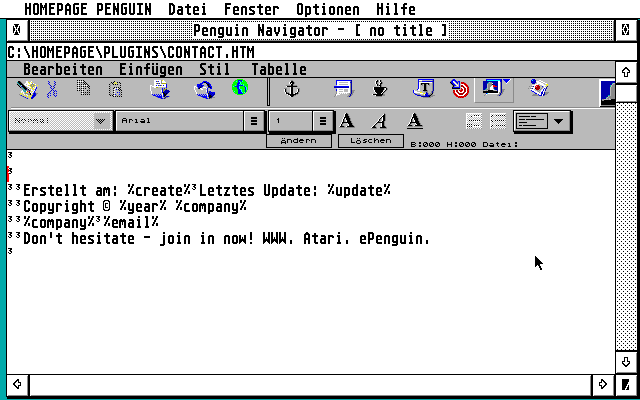Open the Hilfe menu

coord(396,9)
